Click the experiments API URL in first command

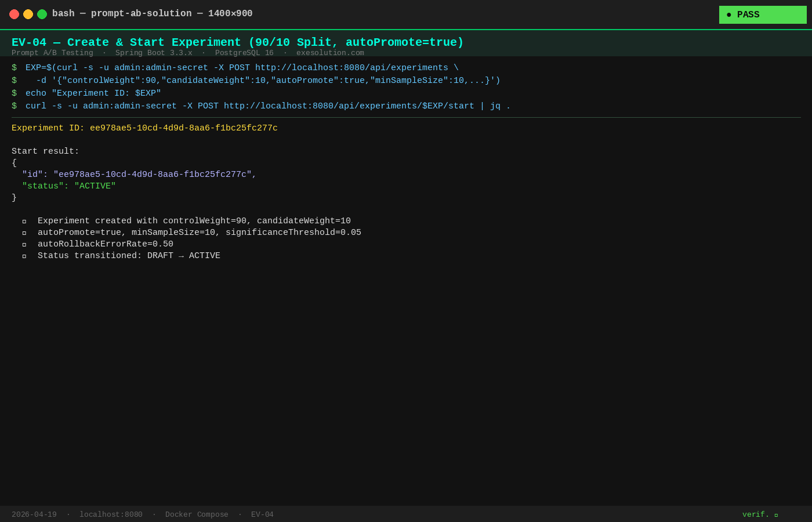tap(351, 68)
